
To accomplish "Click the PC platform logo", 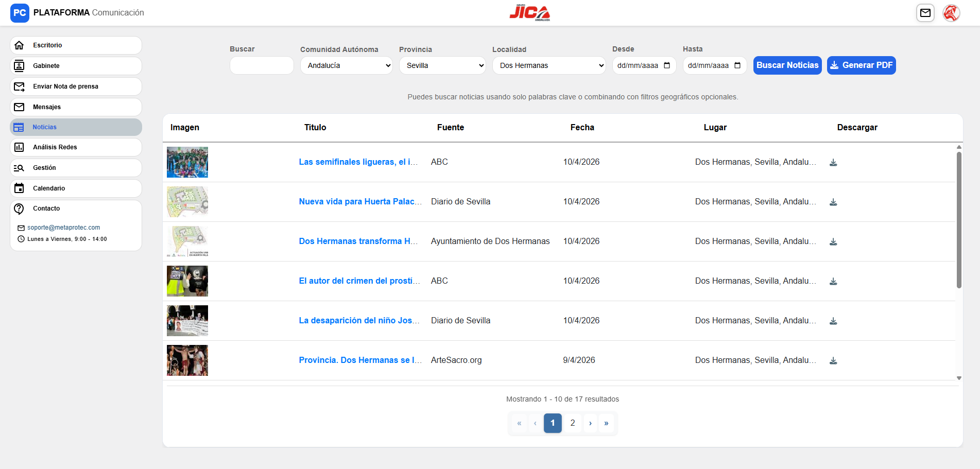I will tap(20, 13).
